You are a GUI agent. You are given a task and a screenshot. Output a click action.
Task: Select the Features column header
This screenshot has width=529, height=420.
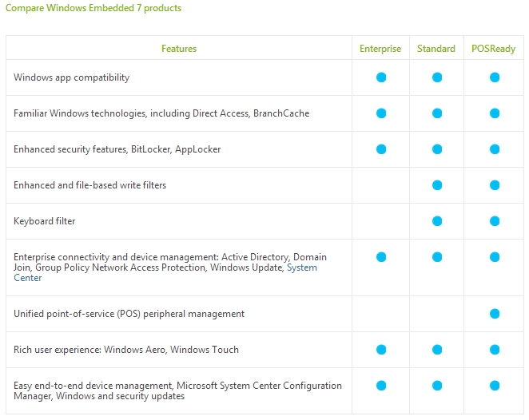coord(179,49)
